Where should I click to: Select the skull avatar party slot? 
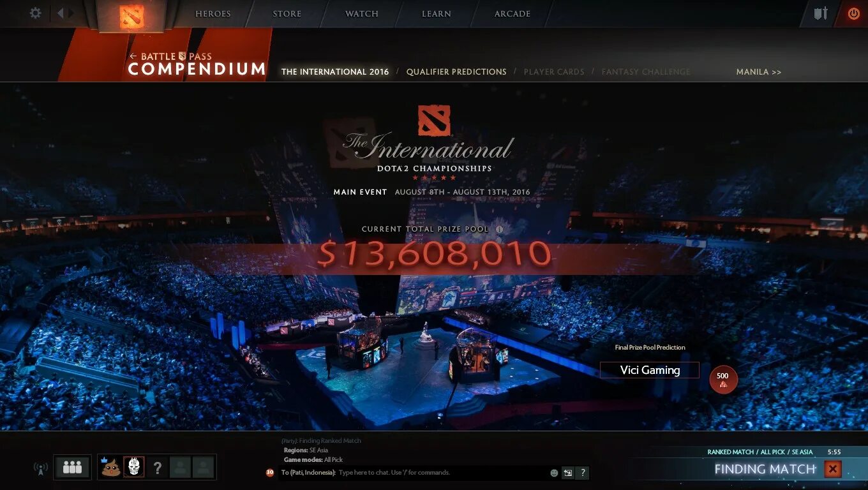(133, 467)
